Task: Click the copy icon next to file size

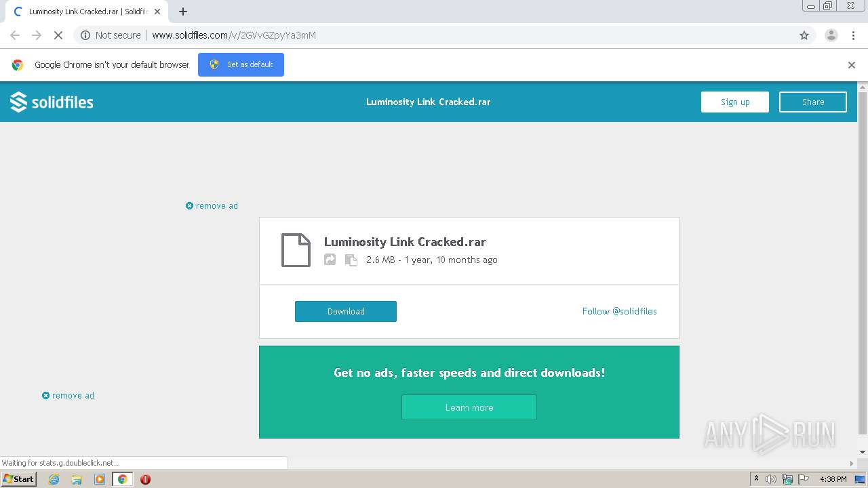Action: point(351,260)
